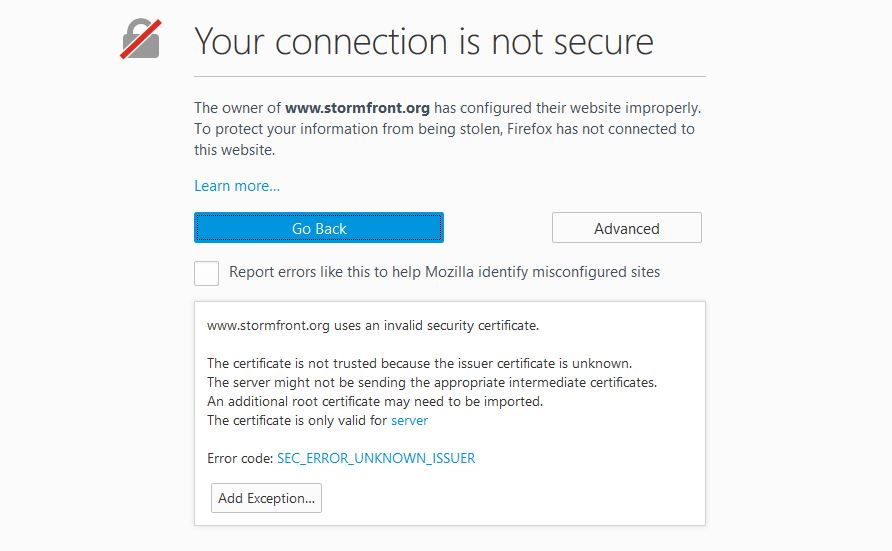Click the SEC_ERROR_UNKNOWN_ISSUER error code link
892x551 pixels.
(375, 458)
